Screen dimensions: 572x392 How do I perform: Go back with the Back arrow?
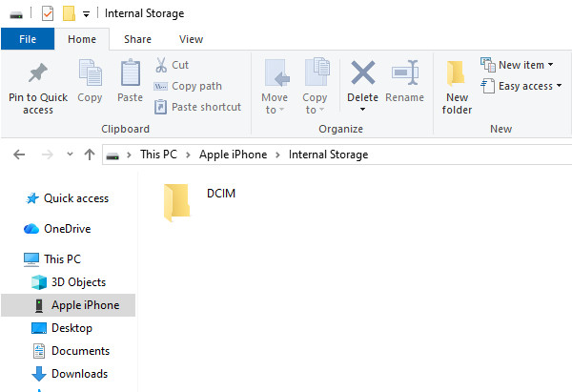(19, 155)
